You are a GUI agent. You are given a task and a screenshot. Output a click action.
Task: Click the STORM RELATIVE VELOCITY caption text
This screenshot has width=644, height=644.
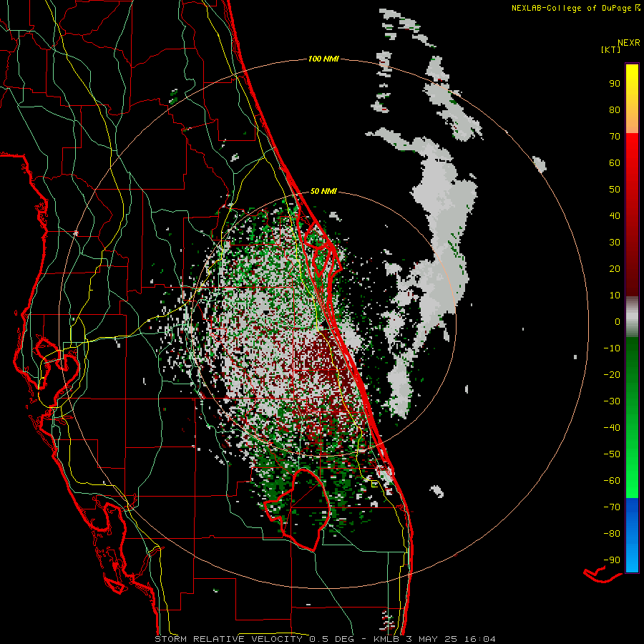(x=228, y=639)
